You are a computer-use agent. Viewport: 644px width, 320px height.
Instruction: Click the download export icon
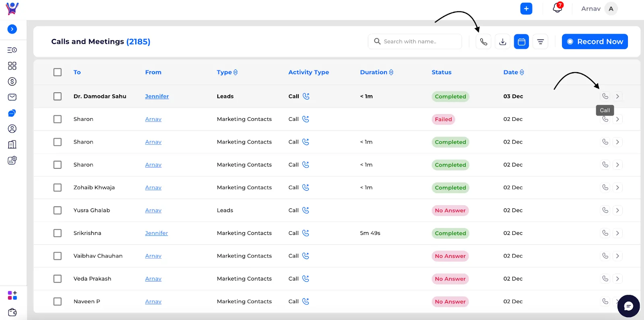[x=503, y=42]
